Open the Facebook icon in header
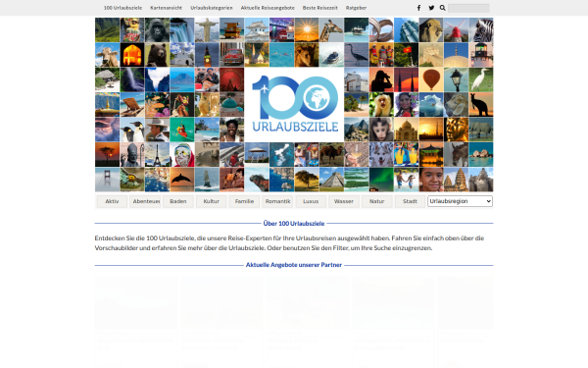This screenshot has width=588, height=368. (x=418, y=8)
